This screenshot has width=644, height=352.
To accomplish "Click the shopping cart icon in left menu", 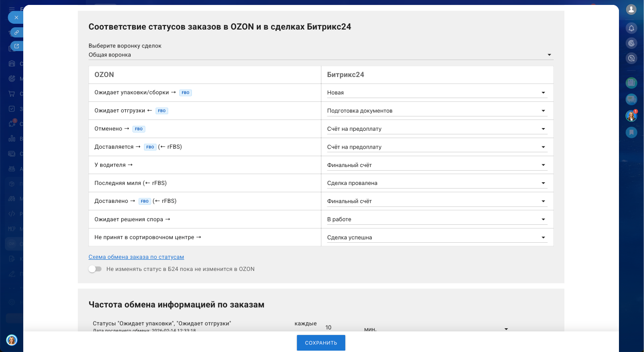I will [12, 94].
